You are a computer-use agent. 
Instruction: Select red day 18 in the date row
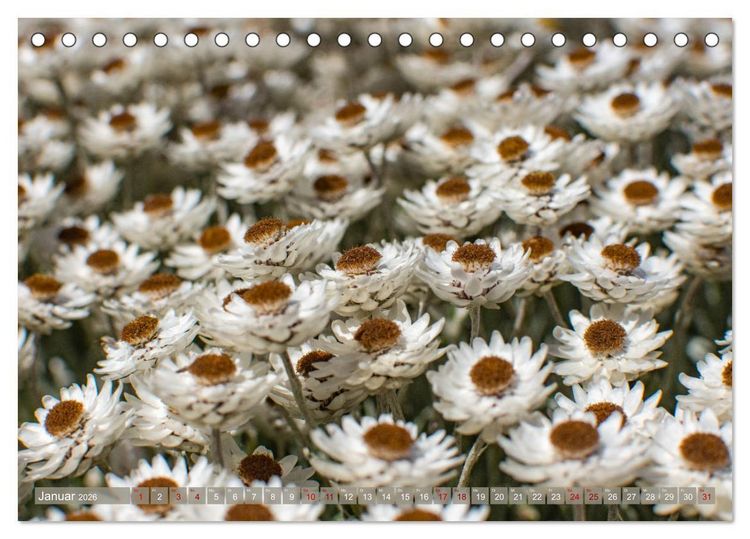[462, 496]
